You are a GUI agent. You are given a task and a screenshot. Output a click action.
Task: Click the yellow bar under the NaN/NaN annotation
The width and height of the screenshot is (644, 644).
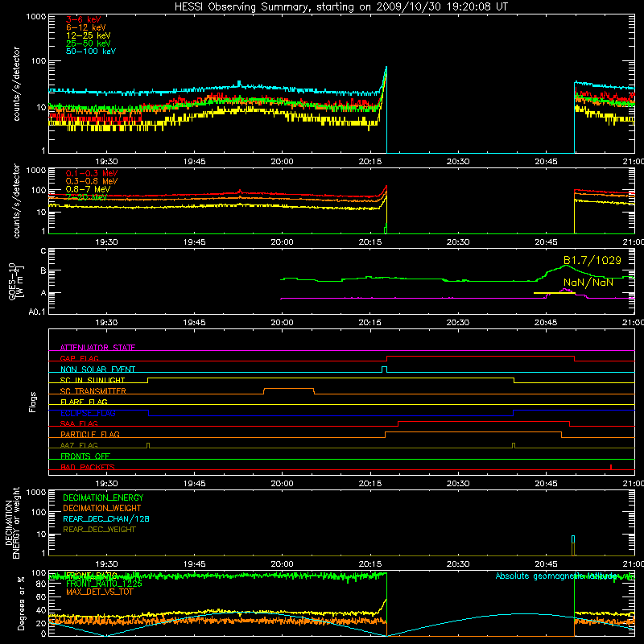pyautogui.click(x=555, y=293)
